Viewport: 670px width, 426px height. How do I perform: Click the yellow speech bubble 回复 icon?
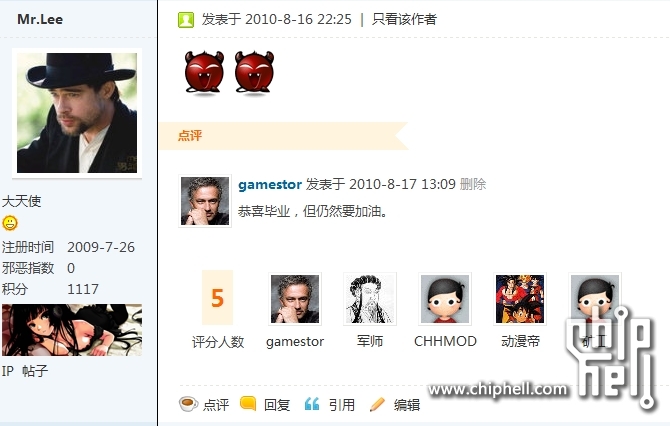(248, 403)
